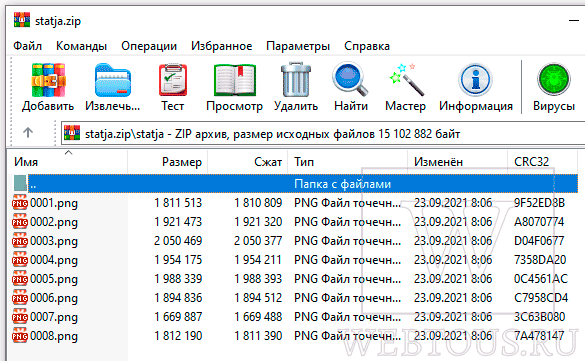585x361 pixels.
Task: Click packed size 1 811 390
Action: click(258, 336)
